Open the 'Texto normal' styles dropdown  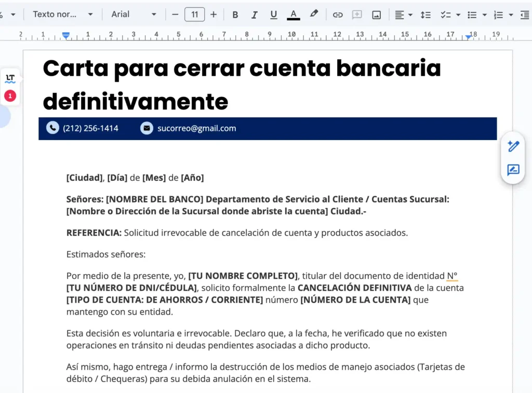(x=59, y=14)
